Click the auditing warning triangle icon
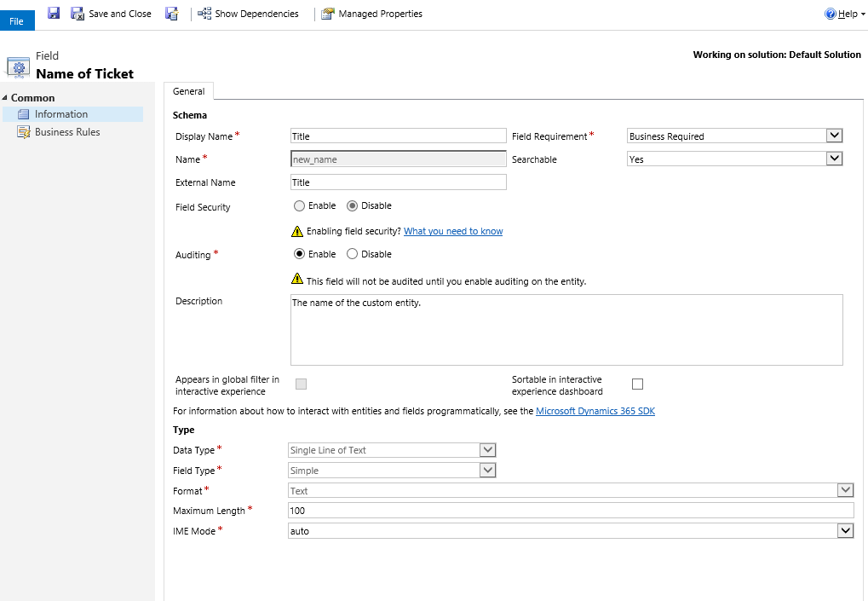 pos(297,278)
